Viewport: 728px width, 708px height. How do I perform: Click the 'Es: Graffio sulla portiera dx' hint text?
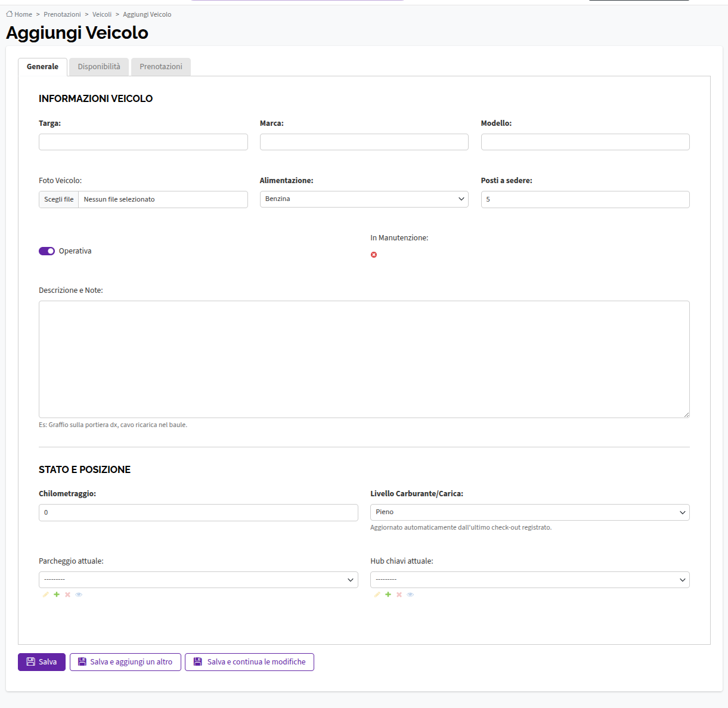[x=113, y=425]
